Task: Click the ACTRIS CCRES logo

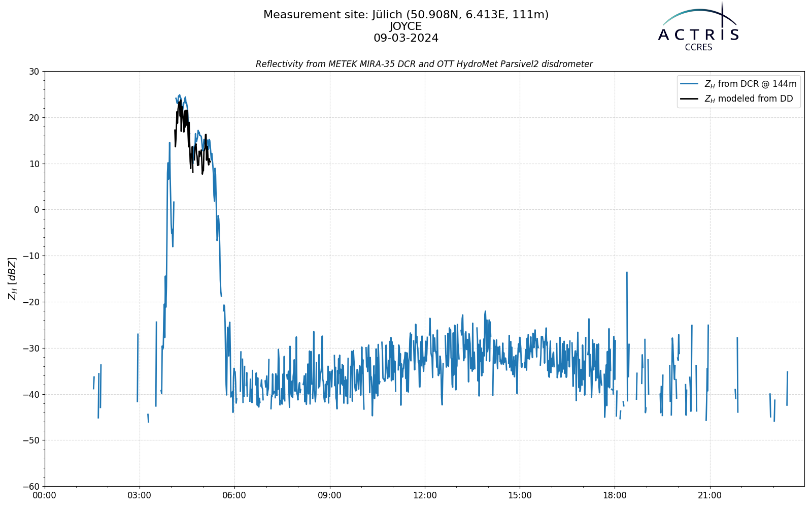Action: [x=698, y=26]
